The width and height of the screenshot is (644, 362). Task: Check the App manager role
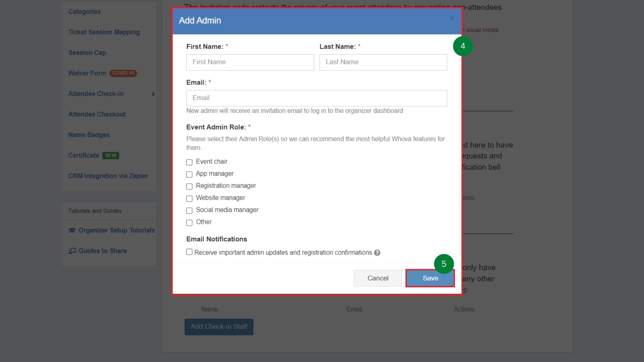click(x=190, y=174)
